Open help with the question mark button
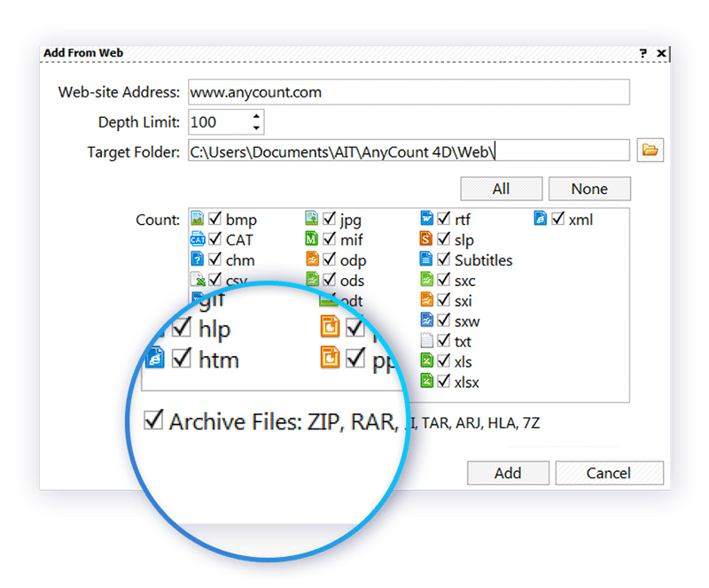The height and width of the screenshot is (588, 709). (x=643, y=53)
